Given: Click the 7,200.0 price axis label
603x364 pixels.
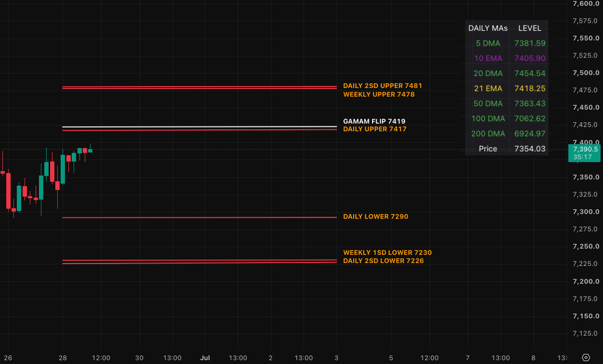Looking at the screenshot, I should pyautogui.click(x=585, y=281).
